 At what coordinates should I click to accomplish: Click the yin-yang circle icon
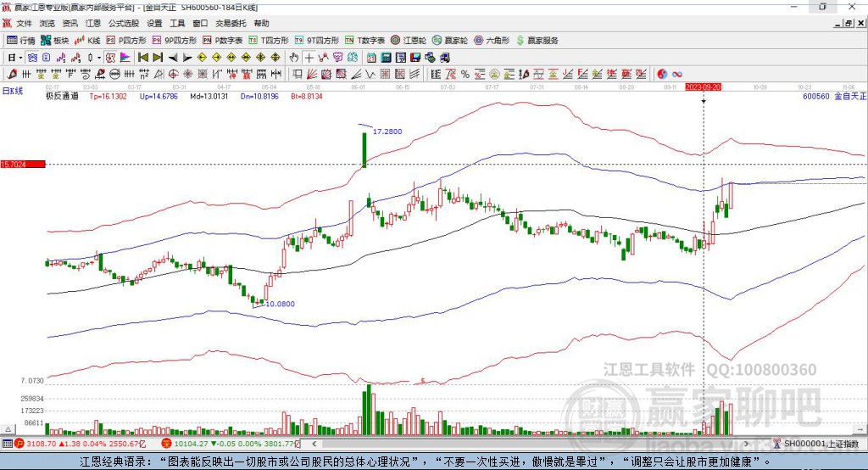pyautogui.click(x=661, y=74)
